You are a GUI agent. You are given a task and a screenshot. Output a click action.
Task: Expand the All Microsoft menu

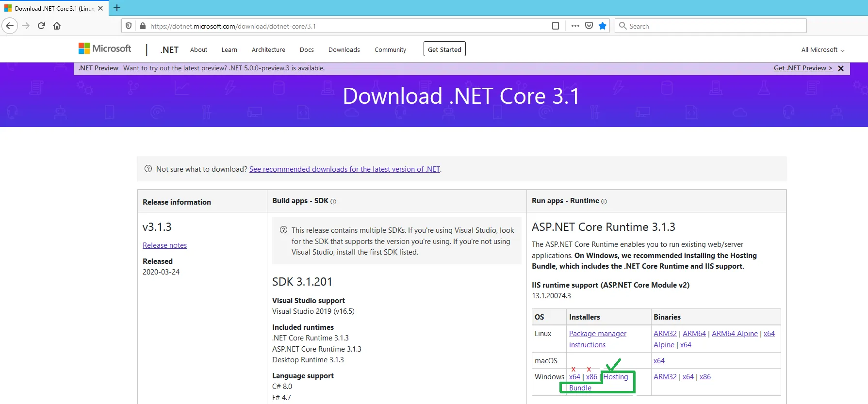click(x=822, y=49)
